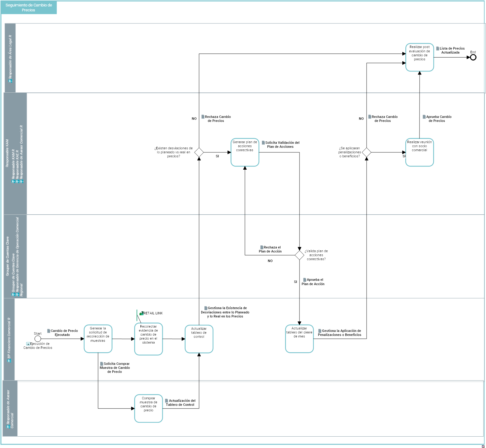The height and width of the screenshot is (448, 486).
Task: Click the 'Gestiona la Aplicación de Penalizaciones o Beneficios' label
Action: click(x=339, y=333)
